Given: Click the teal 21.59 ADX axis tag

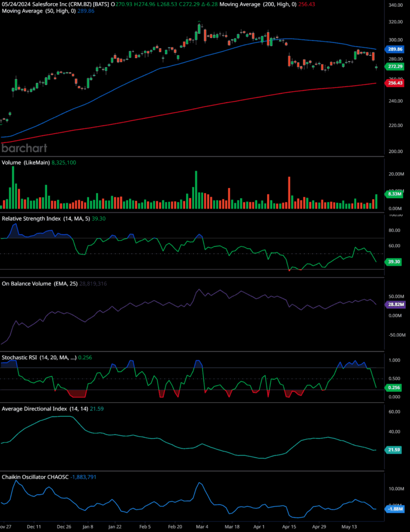Looking at the screenshot, I should click(394, 449).
